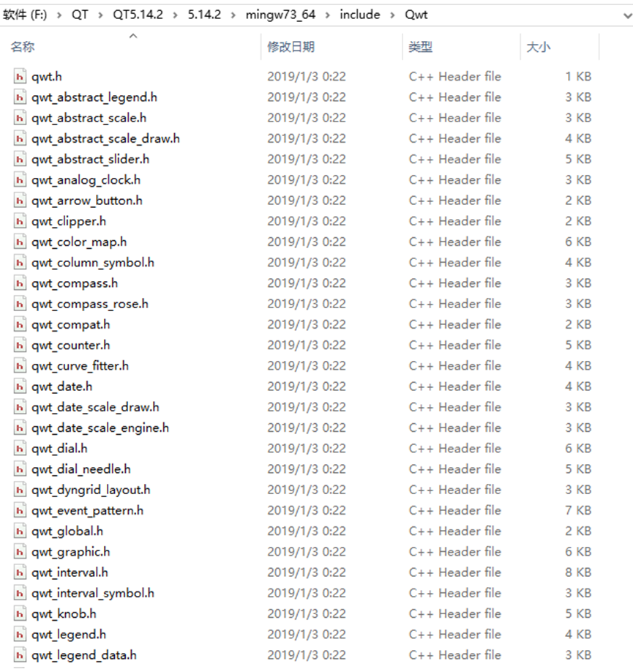The image size is (633, 672).
Task: Expand the chevron after include
Action: click(392, 15)
